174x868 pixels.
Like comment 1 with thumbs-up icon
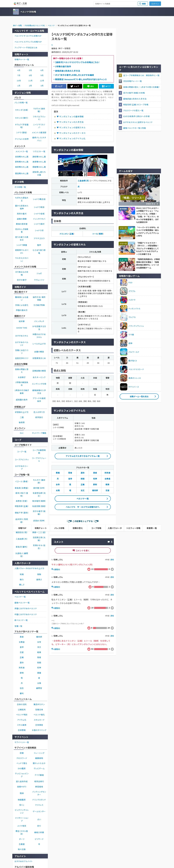tap(89, 649)
